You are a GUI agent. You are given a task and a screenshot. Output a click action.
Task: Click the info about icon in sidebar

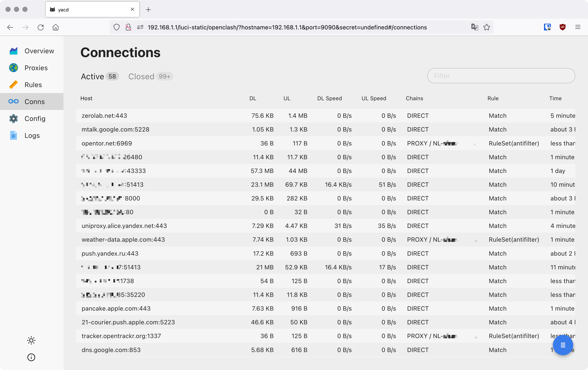[x=31, y=357]
